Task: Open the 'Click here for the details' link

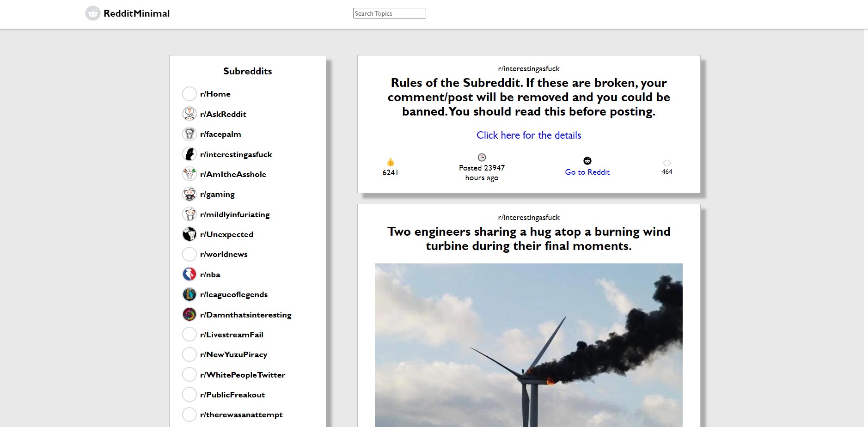Action: 529,135
